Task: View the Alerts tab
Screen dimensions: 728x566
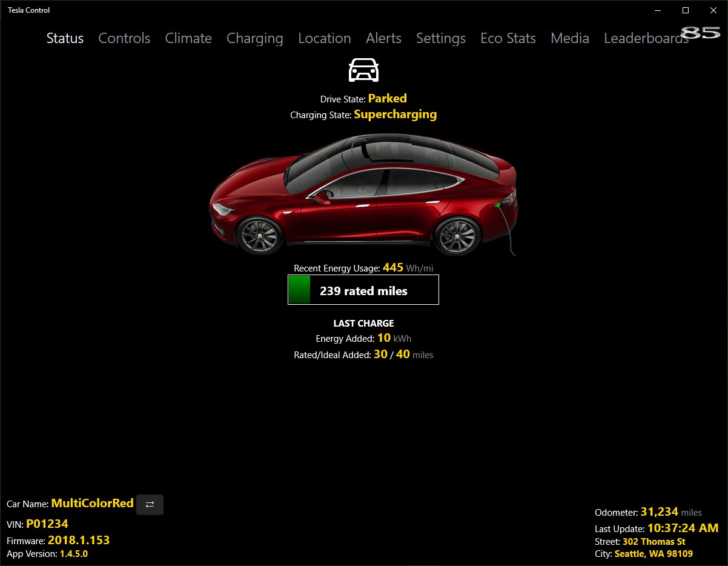Action: pyautogui.click(x=383, y=38)
